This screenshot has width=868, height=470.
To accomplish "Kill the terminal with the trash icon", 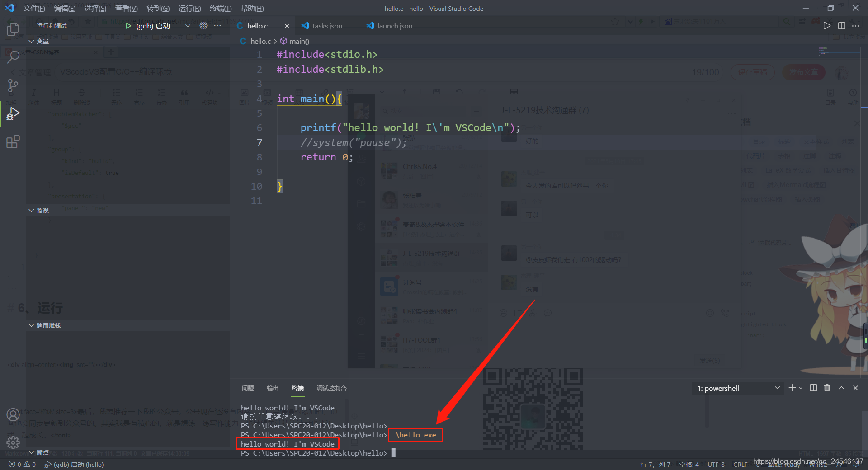I will coord(827,388).
